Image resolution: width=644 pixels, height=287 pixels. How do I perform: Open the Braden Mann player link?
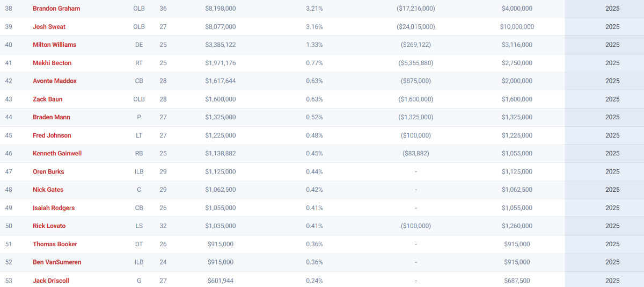coord(51,117)
